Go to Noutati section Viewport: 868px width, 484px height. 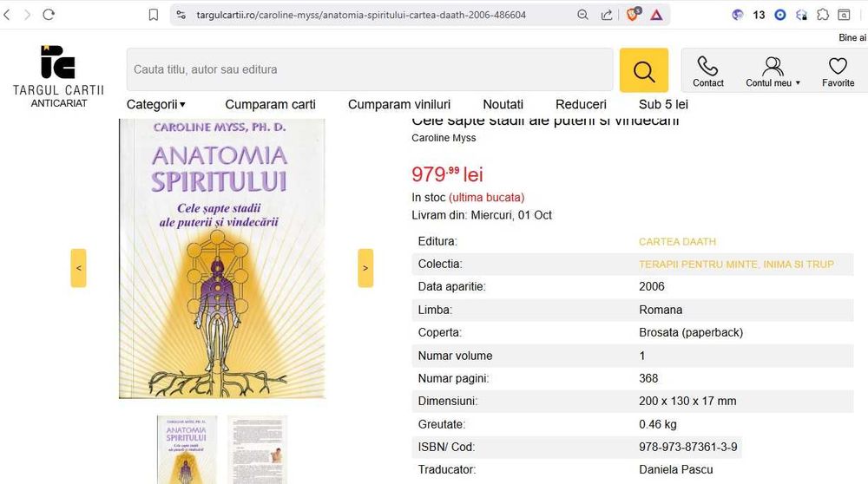[x=503, y=105]
